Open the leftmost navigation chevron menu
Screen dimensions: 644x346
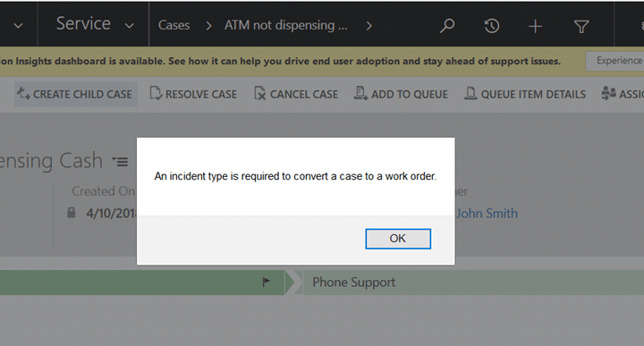coord(18,26)
